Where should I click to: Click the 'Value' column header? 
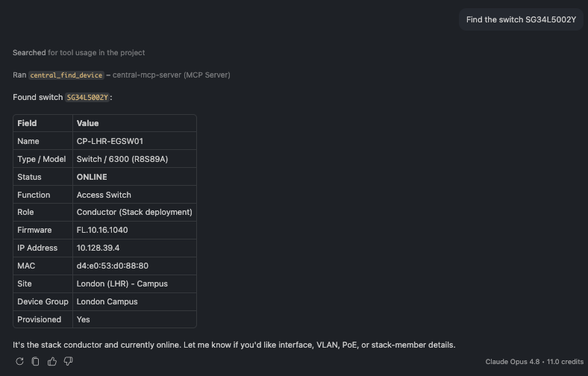[87, 123]
